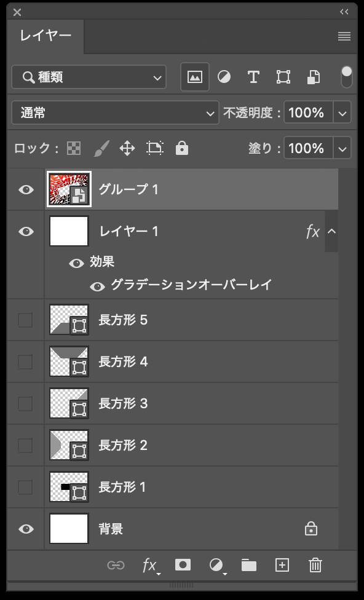This screenshot has height=600, width=364.
Task: Open the 種類 filter type dropdown
Action: point(89,77)
